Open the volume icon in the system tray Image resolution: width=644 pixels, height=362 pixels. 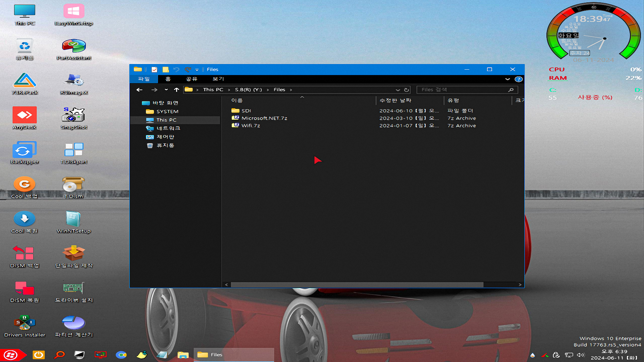click(581, 355)
